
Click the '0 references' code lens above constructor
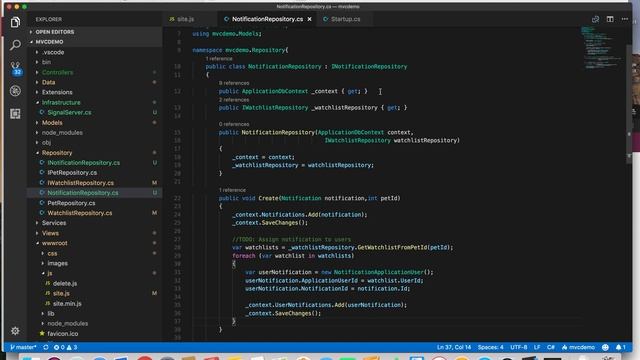(234, 124)
